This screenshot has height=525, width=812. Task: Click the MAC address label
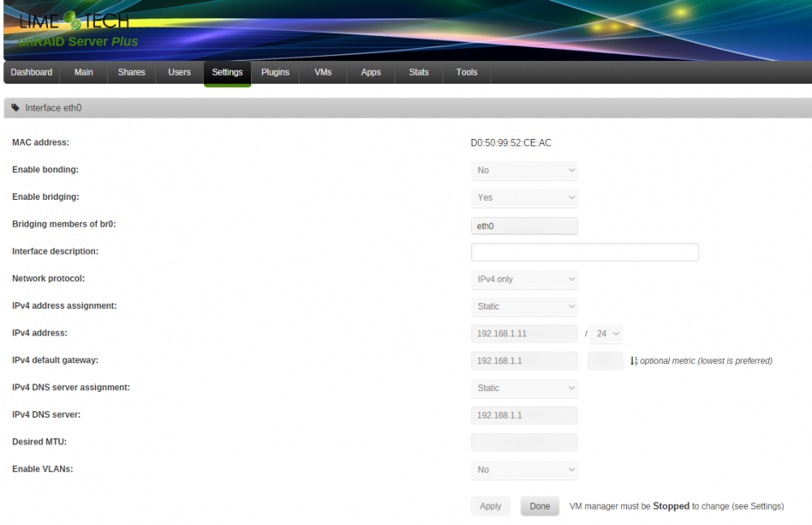pyautogui.click(x=41, y=142)
